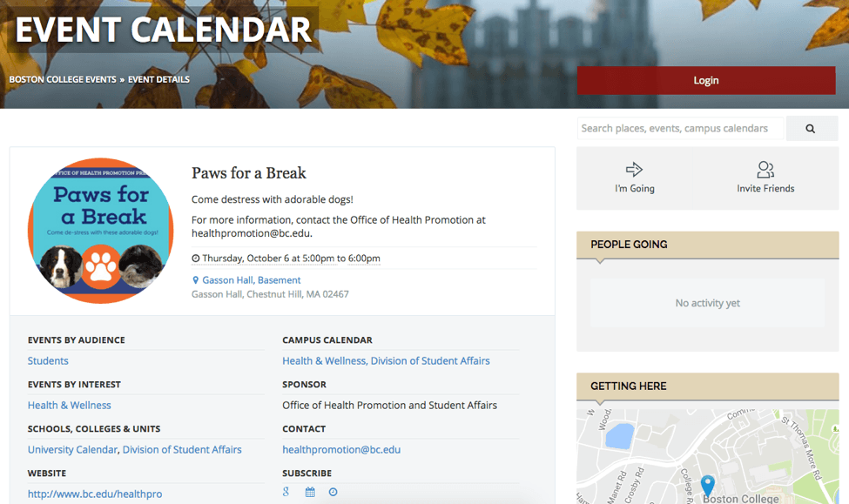
Task: Click the Invite Friends people icon
Action: pos(765,170)
